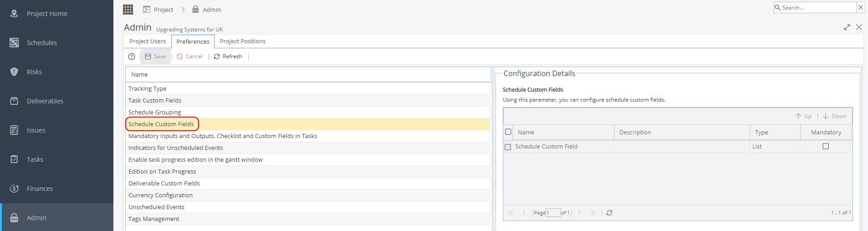Click the Cancel button
The image size is (868, 231).
pos(189,56)
